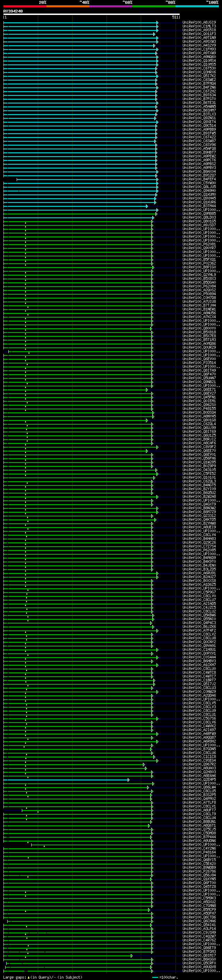
Task: Open hit UniRef100_Q011F3
Action: [x=199, y=34]
